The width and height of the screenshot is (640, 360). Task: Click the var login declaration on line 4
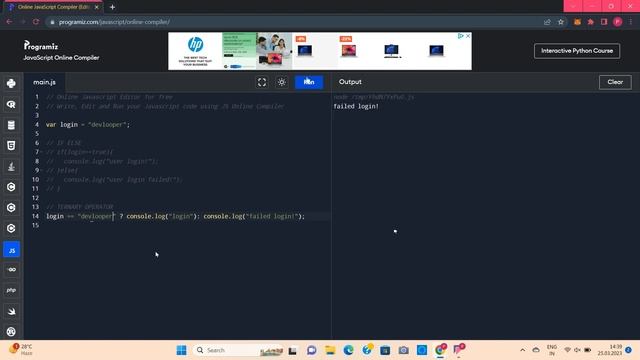pyautogui.click(x=88, y=124)
